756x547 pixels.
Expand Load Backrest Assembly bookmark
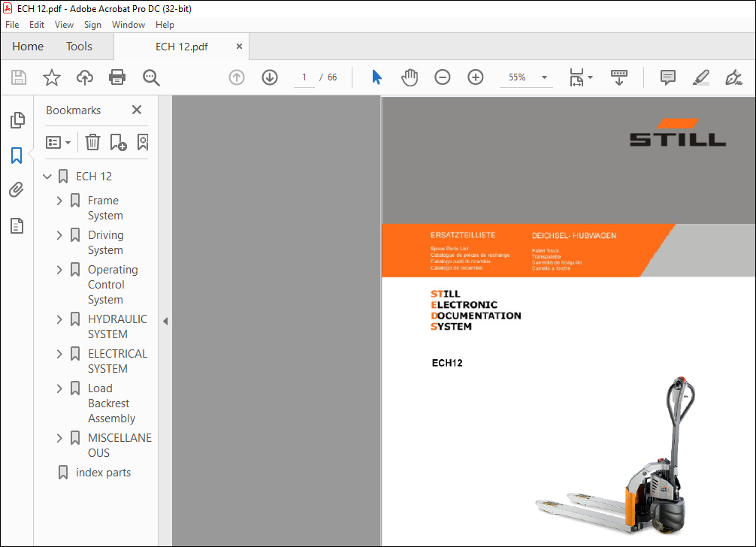click(x=59, y=388)
